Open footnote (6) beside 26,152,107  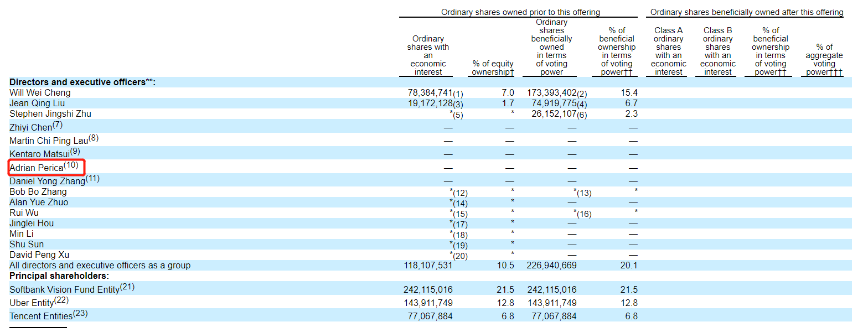(x=582, y=116)
